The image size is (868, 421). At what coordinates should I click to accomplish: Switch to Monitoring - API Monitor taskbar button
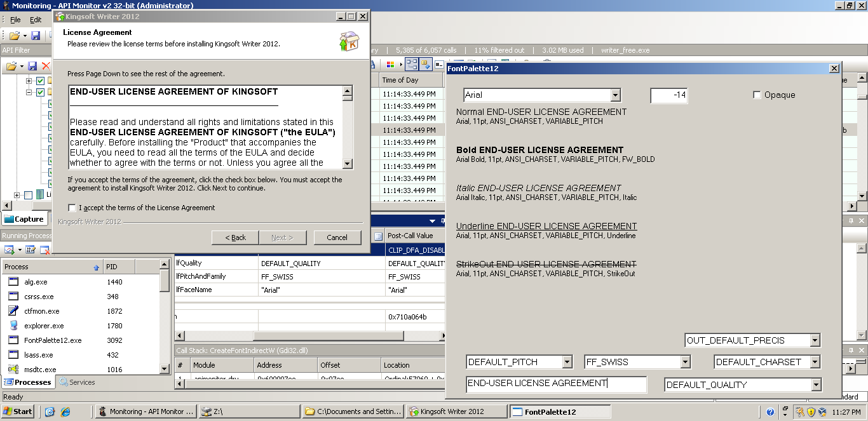(146, 411)
